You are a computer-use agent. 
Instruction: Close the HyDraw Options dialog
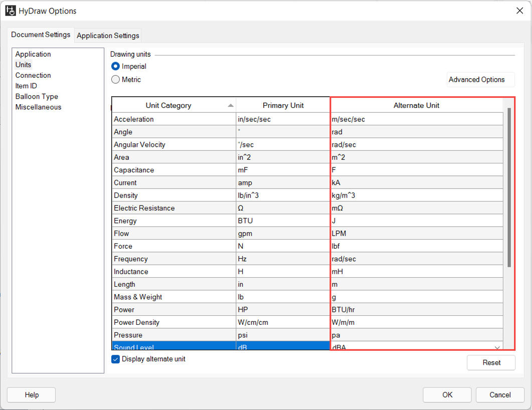click(519, 11)
